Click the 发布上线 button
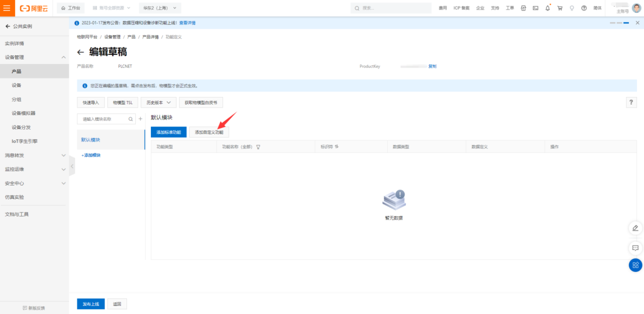The image size is (644, 314). tap(90, 304)
